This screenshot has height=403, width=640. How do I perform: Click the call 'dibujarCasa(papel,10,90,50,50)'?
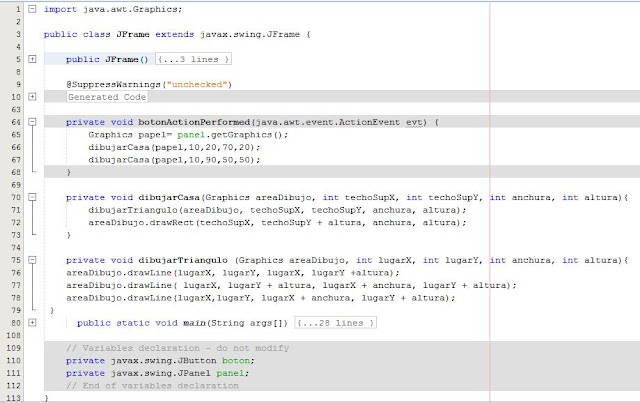coord(171,160)
